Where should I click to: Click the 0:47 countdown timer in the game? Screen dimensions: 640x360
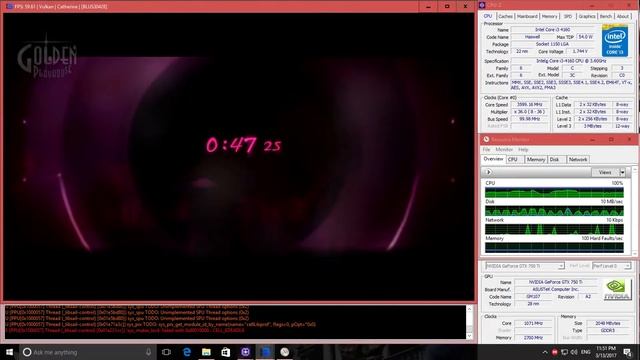point(243,145)
